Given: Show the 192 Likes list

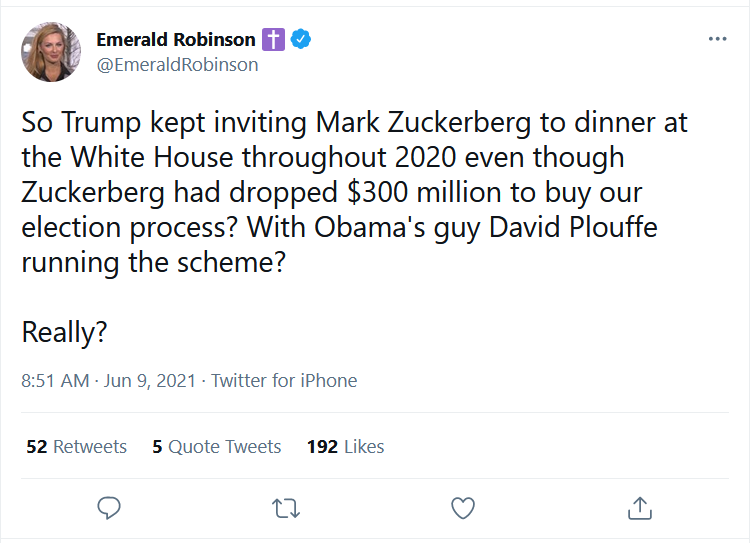Looking at the screenshot, I should point(345,447).
